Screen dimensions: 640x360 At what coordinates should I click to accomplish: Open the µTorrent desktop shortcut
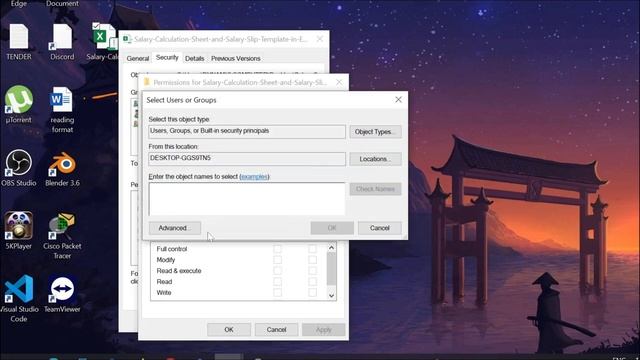19,104
